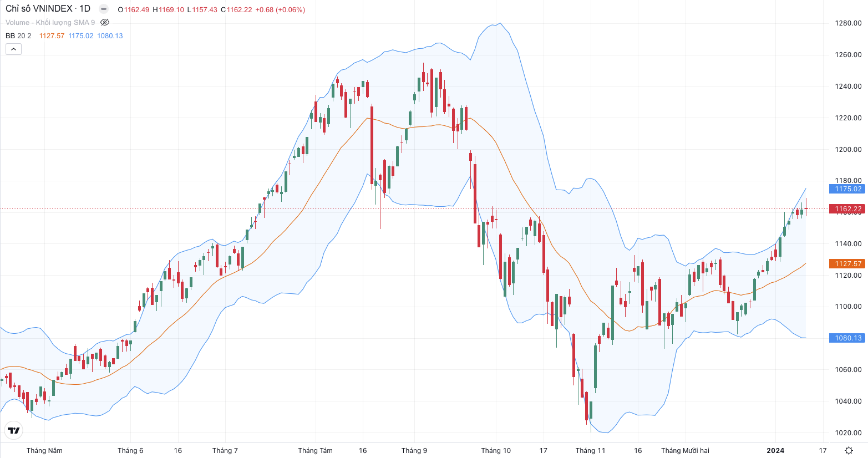Click the blue 1080.13 value in the BB legend
The height and width of the screenshot is (458, 868).
pos(110,35)
